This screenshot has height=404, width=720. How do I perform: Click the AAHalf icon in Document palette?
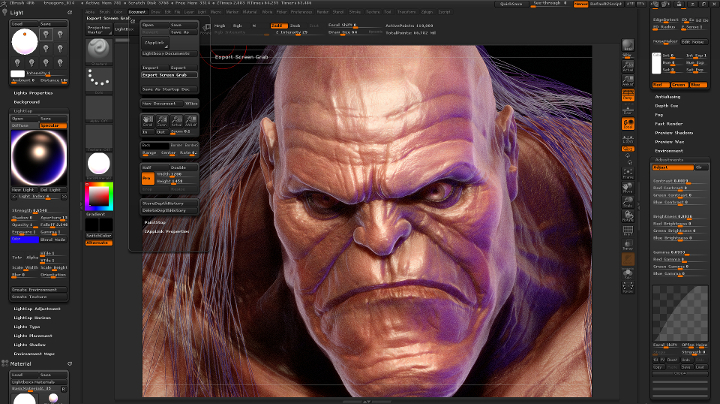(191, 121)
